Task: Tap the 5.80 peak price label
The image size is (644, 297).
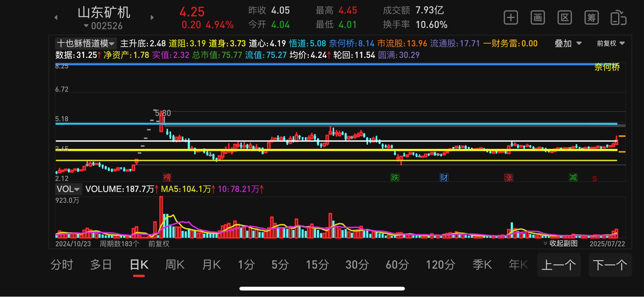Action: (163, 113)
